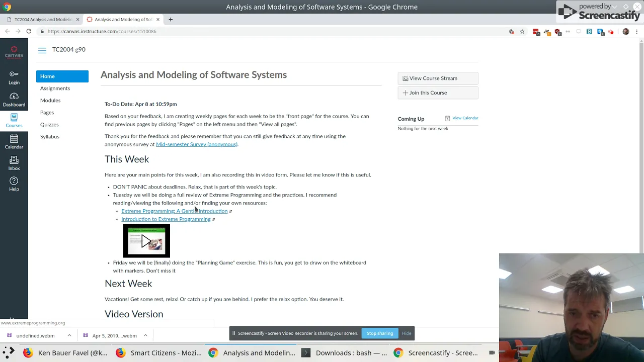The height and width of the screenshot is (362, 644).
Task: Open Inbox in global navigation
Action: click(14, 163)
